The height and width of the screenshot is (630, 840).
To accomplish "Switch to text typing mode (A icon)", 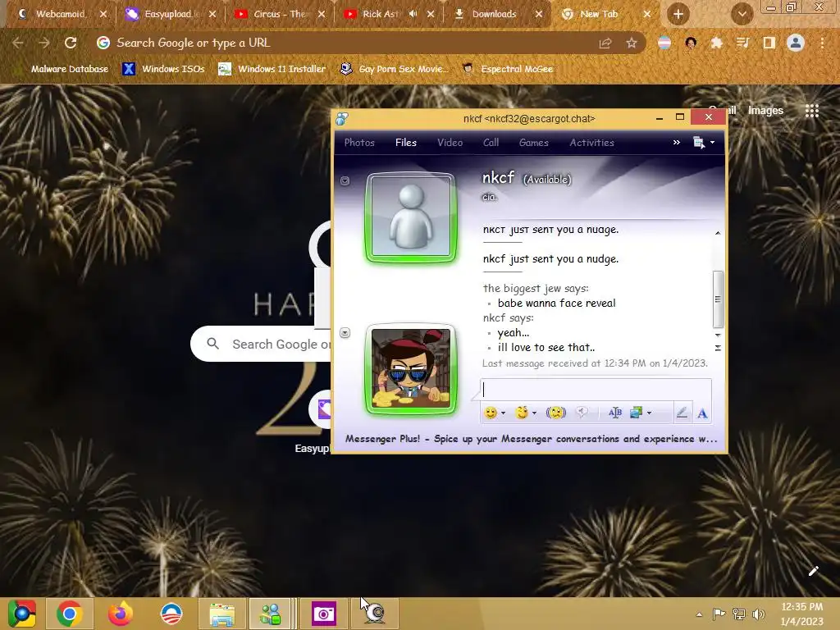I will tap(702, 413).
